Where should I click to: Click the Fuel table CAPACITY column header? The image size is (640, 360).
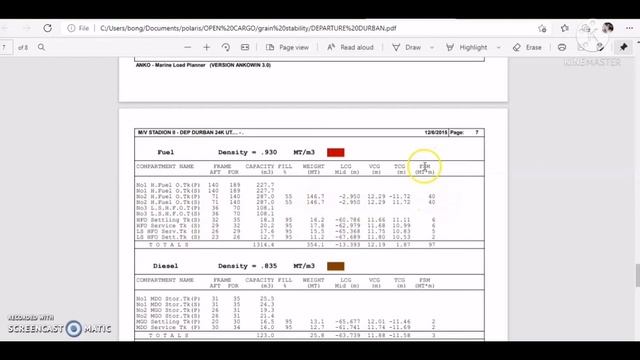click(260, 169)
